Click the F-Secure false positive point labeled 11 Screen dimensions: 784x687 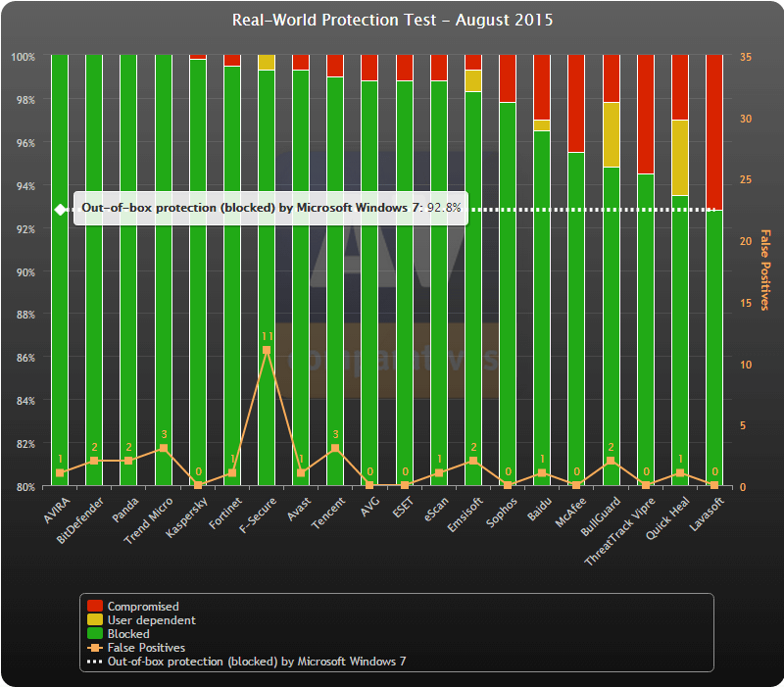click(x=267, y=350)
